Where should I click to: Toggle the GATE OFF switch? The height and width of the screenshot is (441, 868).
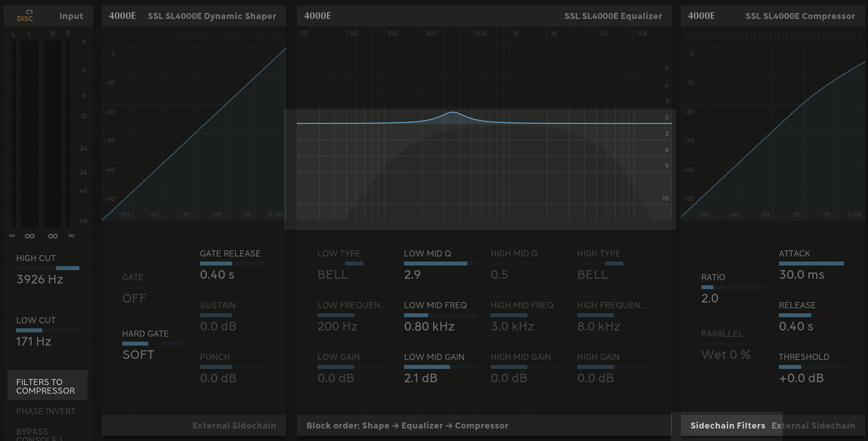135,298
